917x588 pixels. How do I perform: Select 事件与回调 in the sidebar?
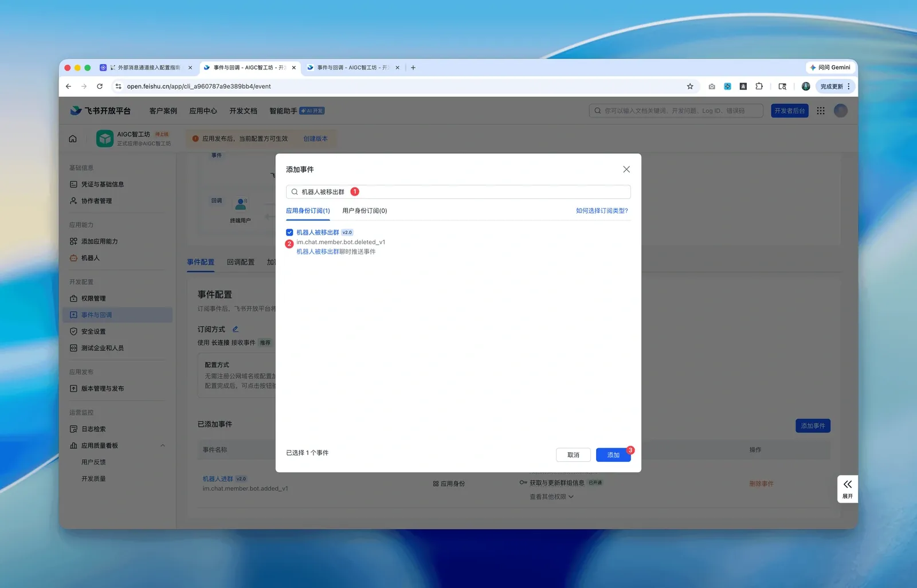[117, 315]
